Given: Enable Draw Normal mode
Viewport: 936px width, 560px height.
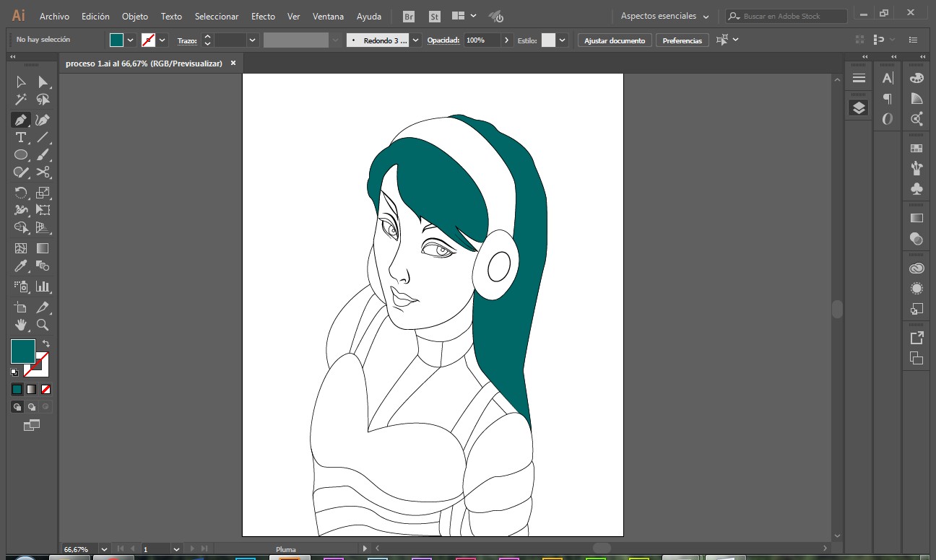Looking at the screenshot, I should [x=17, y=407].
